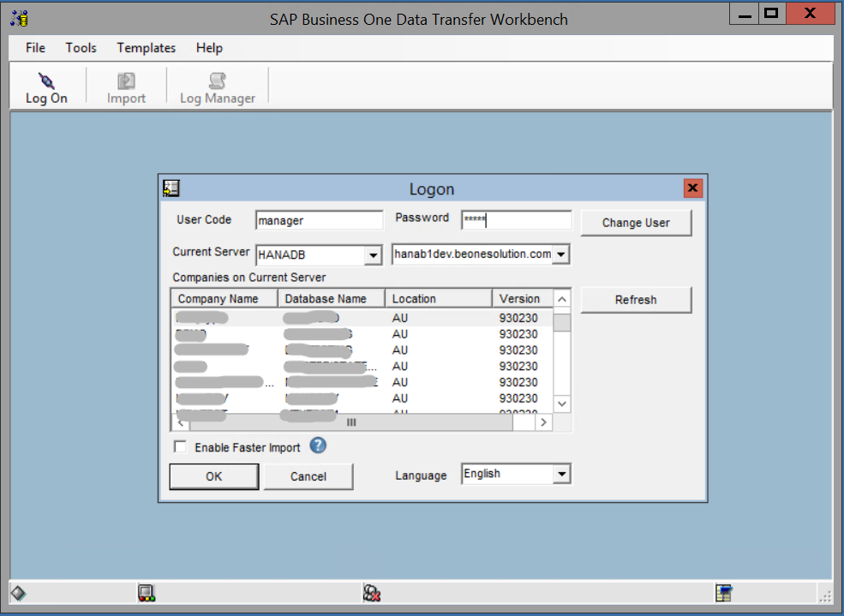Close the Logon dialog
The image size is (844, 616).
click(692, 188)
